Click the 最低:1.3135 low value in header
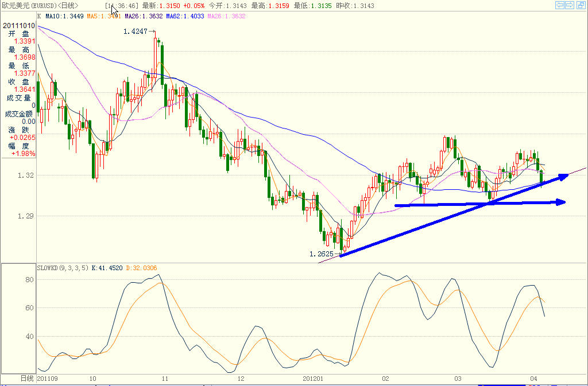The height and width of the screenshot is (386, 588). click(x=313, y=6)
